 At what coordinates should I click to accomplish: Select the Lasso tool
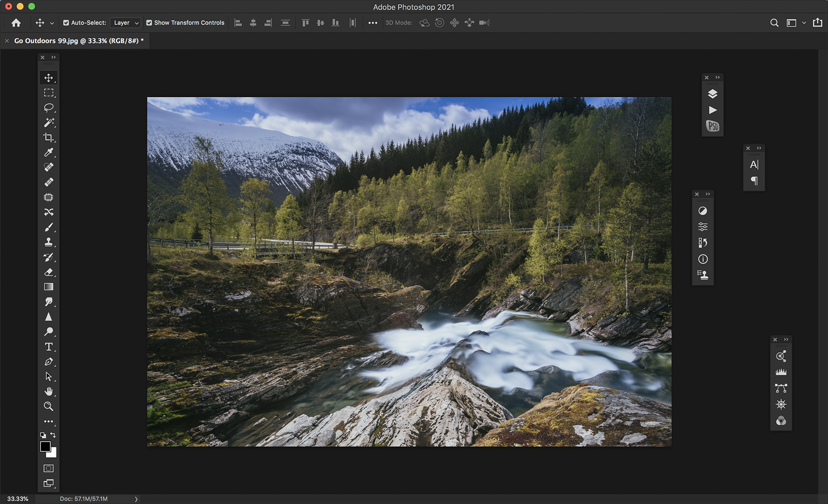tap(48, 107)
